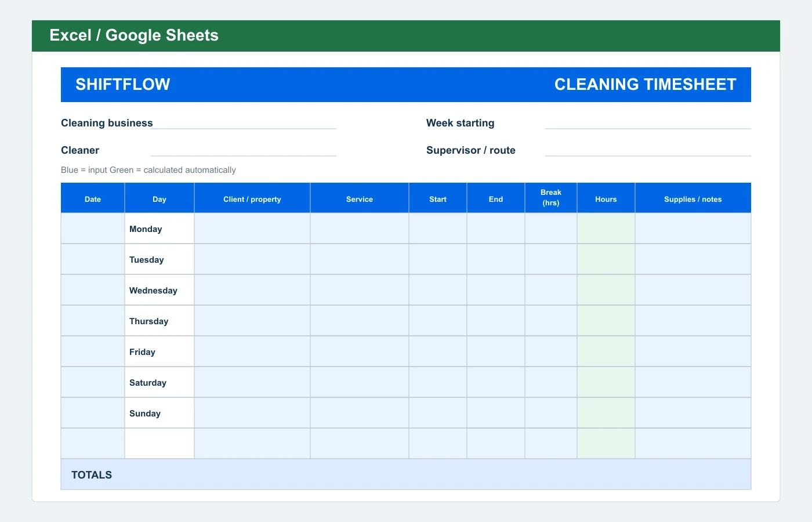Click the Excel / Google Sheets header title
812x522 pixels.
point(134,35)
